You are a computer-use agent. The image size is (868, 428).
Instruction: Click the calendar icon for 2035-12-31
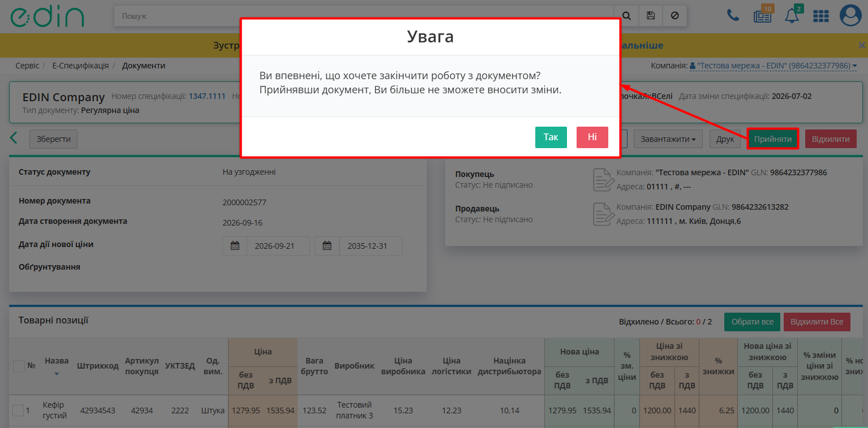(x=327, y=246)
